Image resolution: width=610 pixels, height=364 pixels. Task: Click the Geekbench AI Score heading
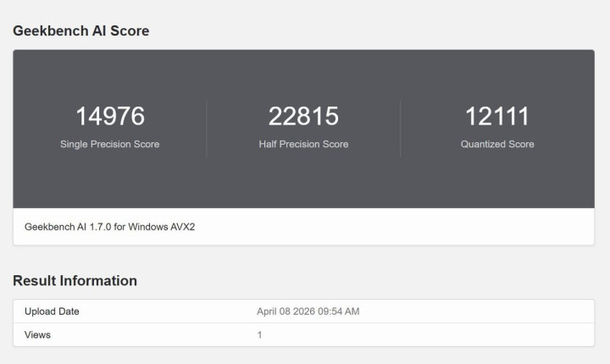80,31
